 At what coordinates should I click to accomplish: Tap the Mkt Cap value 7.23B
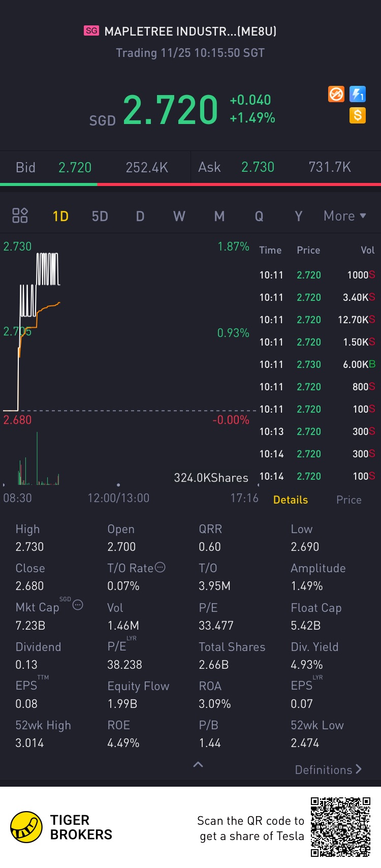tap(30, 626)
